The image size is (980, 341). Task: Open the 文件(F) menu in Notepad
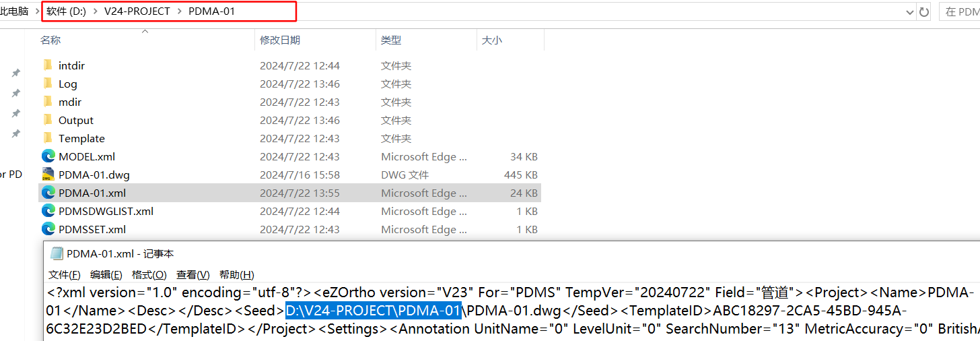64,274
